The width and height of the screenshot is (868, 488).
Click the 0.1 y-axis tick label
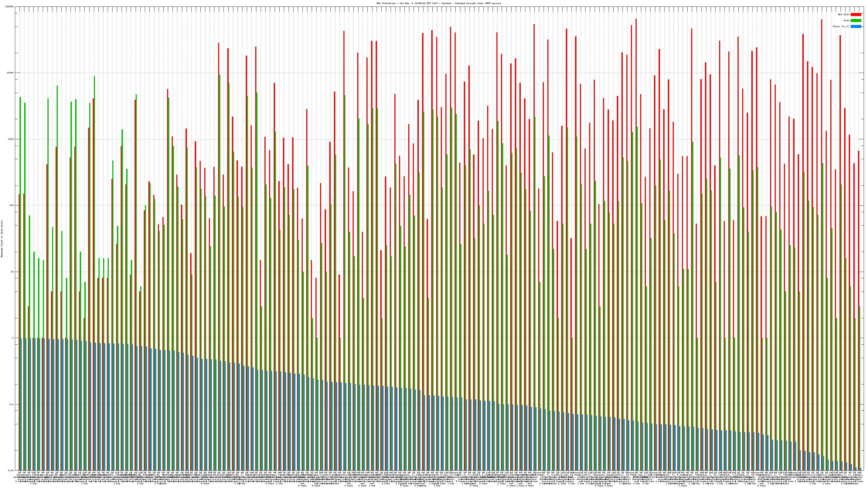(11, 404)
